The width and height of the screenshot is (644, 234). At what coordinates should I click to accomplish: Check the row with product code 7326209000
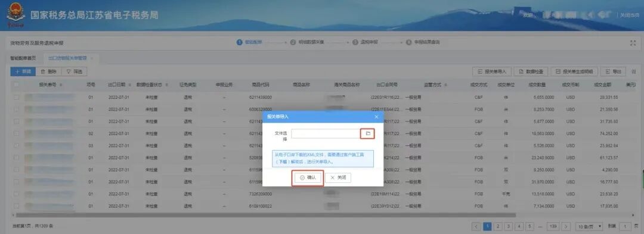pos(16,194)
